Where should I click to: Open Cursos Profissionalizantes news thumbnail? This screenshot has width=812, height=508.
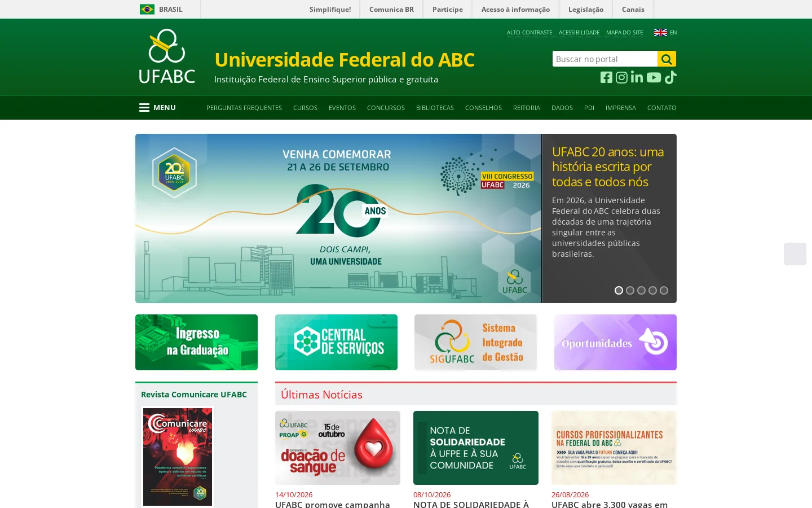pyautogui.click(x=614, y=448)
